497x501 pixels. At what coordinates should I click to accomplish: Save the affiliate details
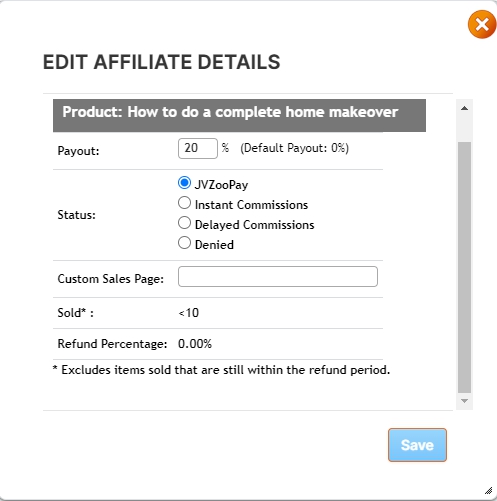[x=417, y=445]
